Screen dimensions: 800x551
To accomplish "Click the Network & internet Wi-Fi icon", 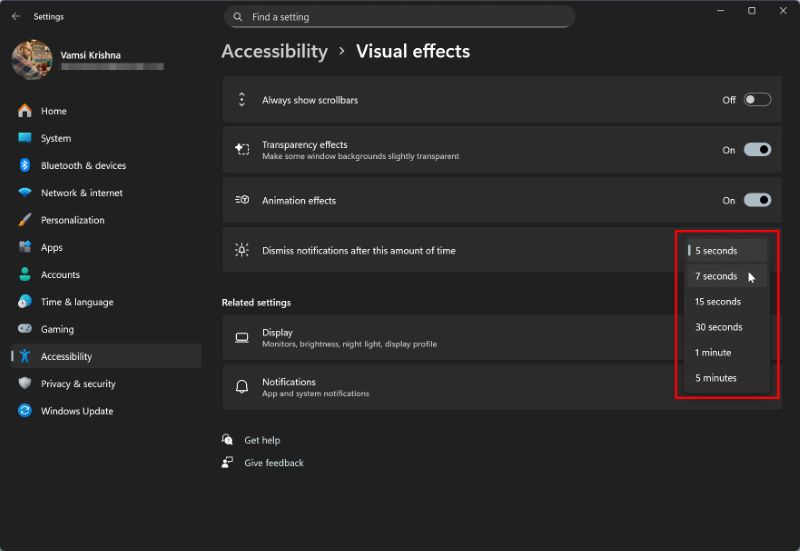I will [24, 193].
